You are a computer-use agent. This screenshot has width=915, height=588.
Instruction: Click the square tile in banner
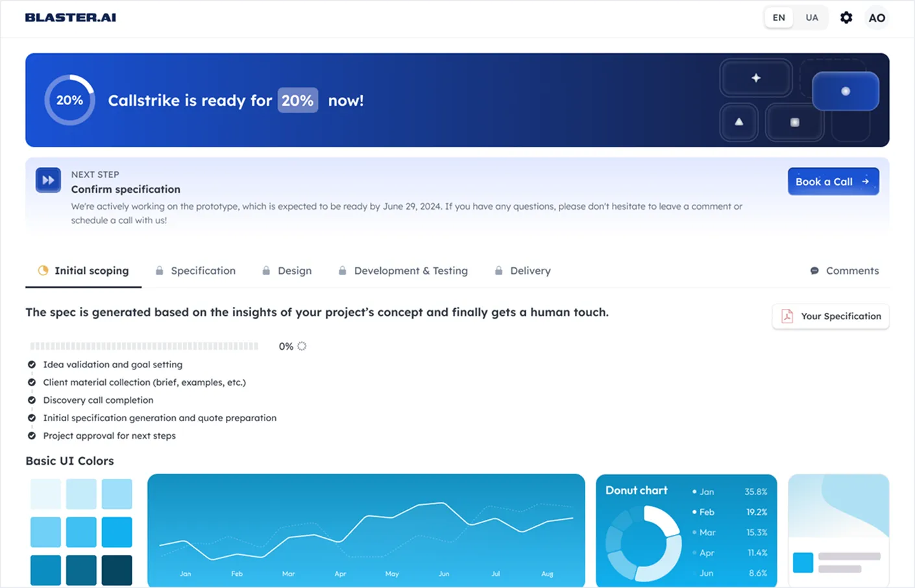click(x=794, y=122)
